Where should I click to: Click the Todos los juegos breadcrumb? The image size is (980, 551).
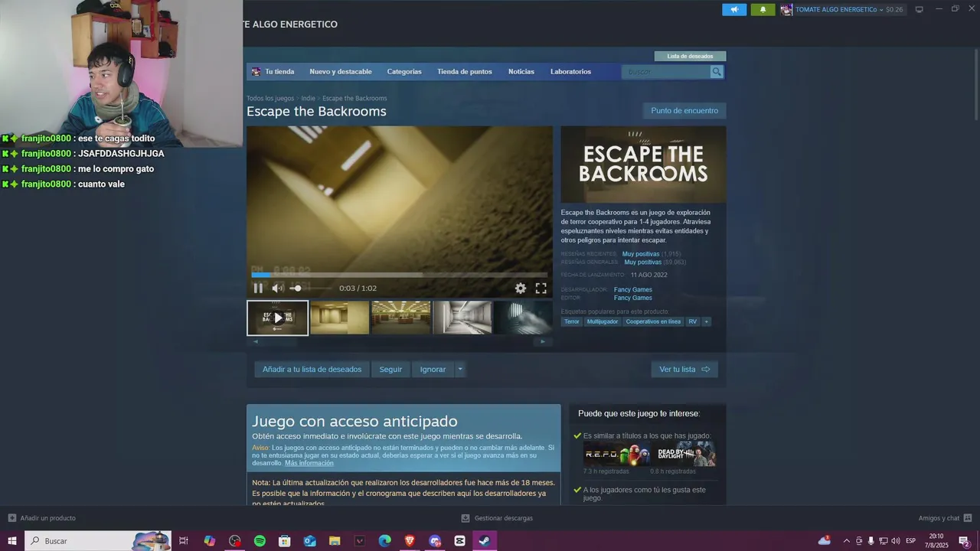270,98
